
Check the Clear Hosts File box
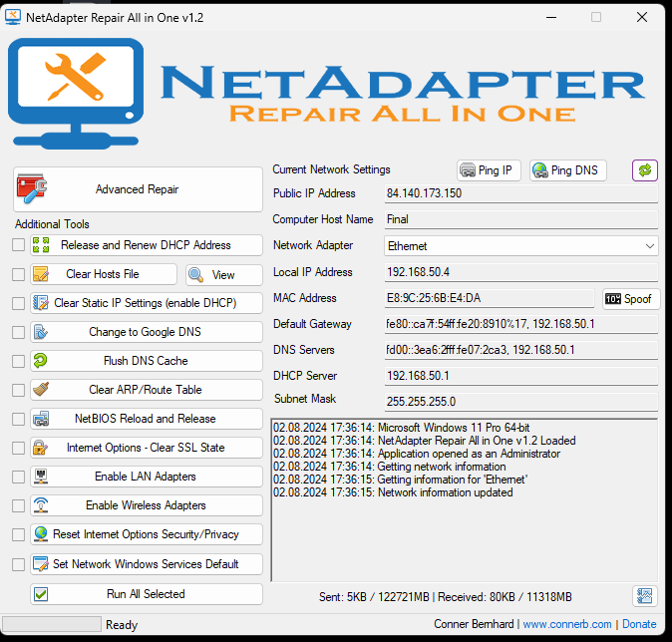pos(18,274)
